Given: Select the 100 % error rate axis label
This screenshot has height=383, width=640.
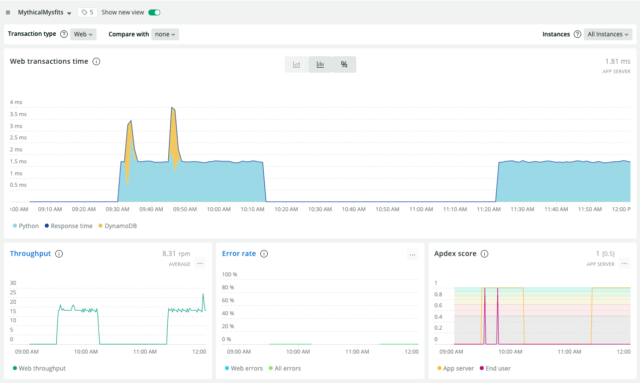Looking at the screenshot, I should point(229,274).
